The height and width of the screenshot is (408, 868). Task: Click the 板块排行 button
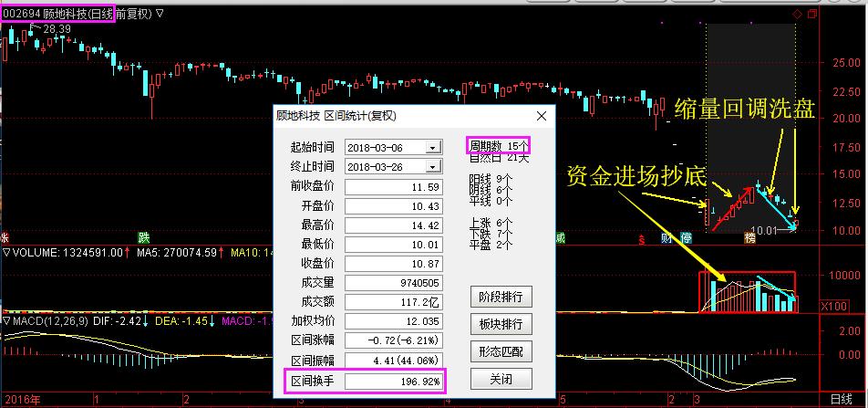(501, 324)
